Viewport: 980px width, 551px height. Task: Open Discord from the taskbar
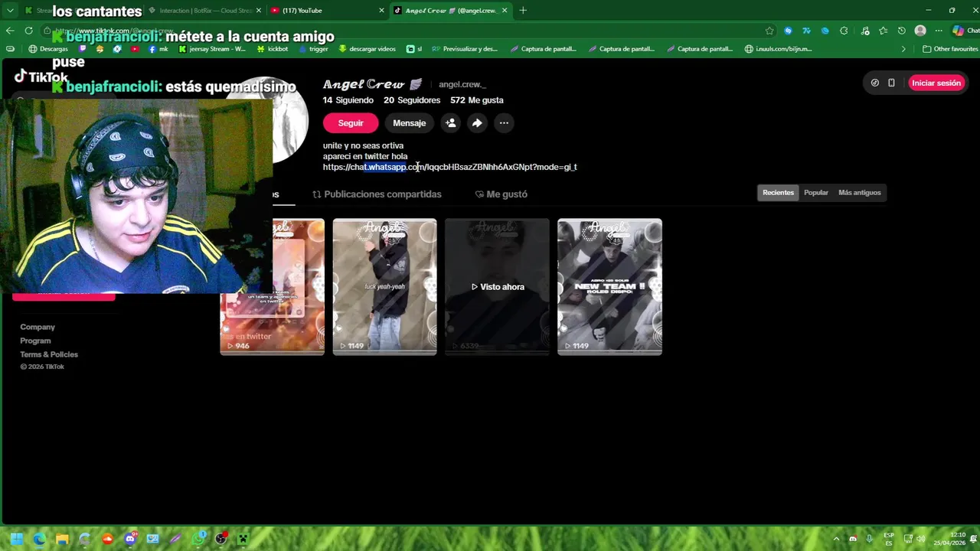[x=130, y=539]
